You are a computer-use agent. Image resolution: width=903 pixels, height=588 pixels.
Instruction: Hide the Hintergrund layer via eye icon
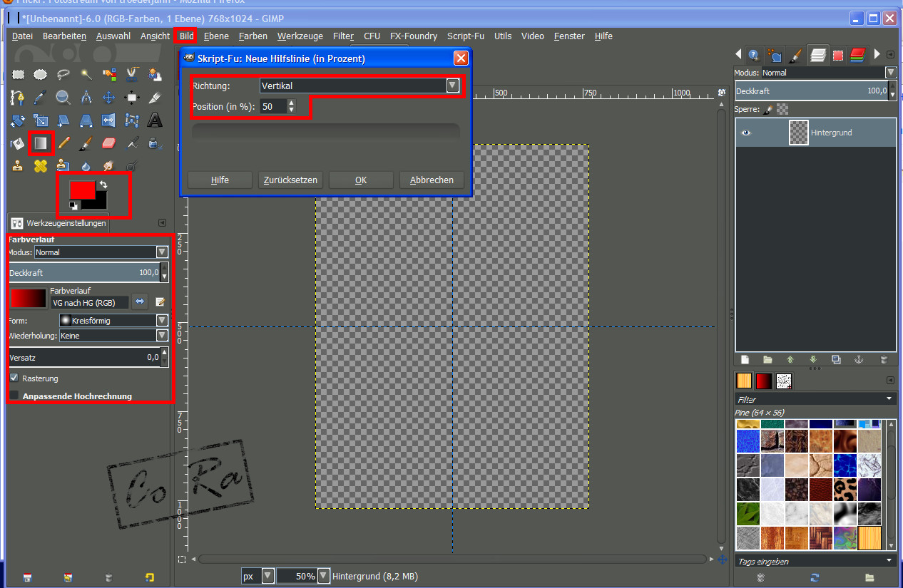pyautogui.click(x=746, y=133)
